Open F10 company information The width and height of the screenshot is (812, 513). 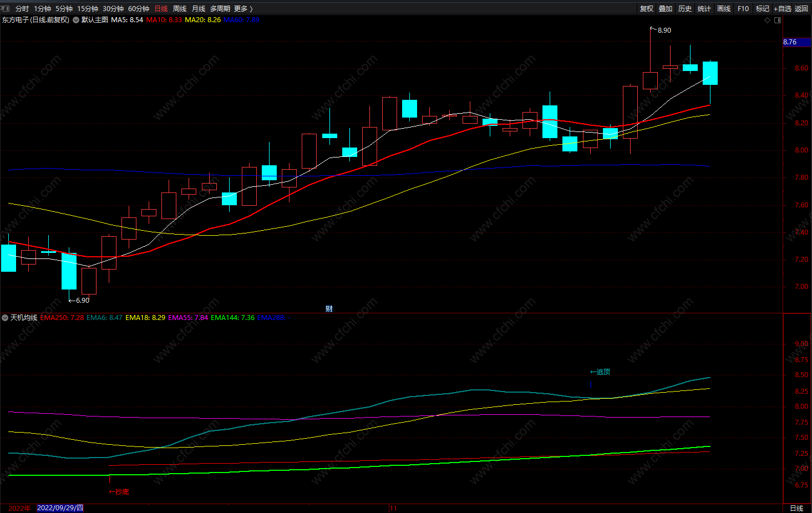743,8
